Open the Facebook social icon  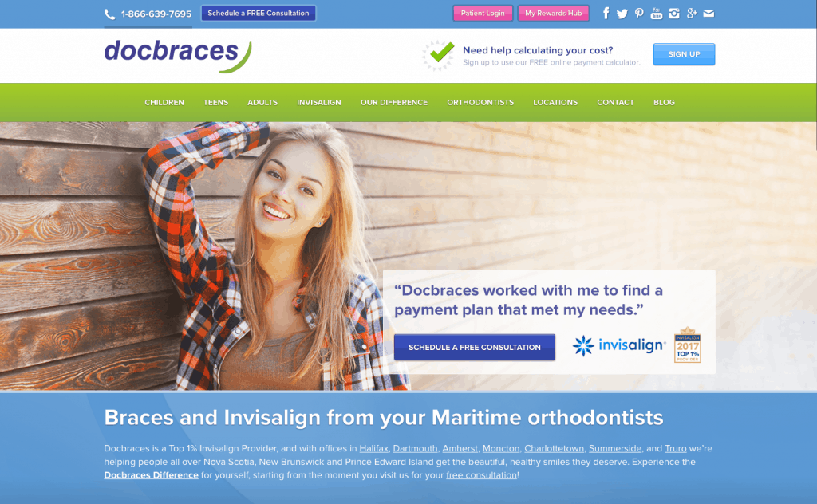606,14
